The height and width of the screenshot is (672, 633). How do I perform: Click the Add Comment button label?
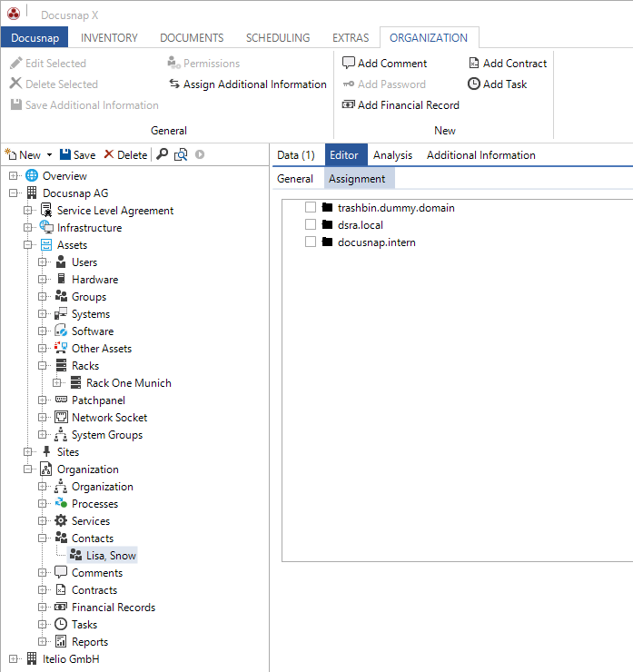pyautogui.click(x=392, y=63)
